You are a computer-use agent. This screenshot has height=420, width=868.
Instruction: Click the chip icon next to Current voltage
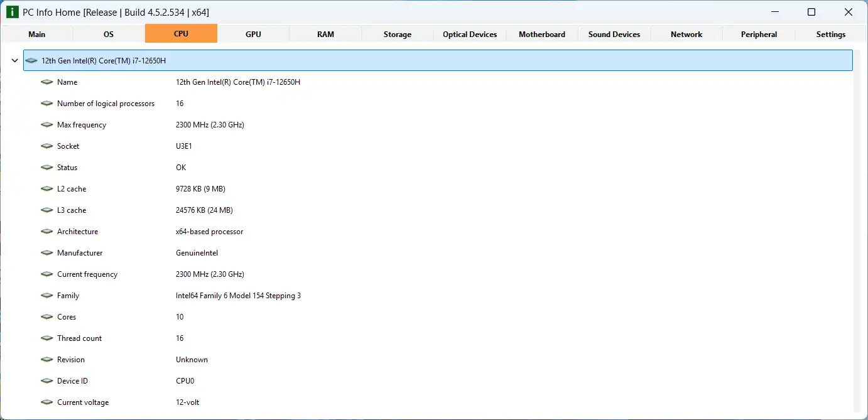[x=46, y=402]
